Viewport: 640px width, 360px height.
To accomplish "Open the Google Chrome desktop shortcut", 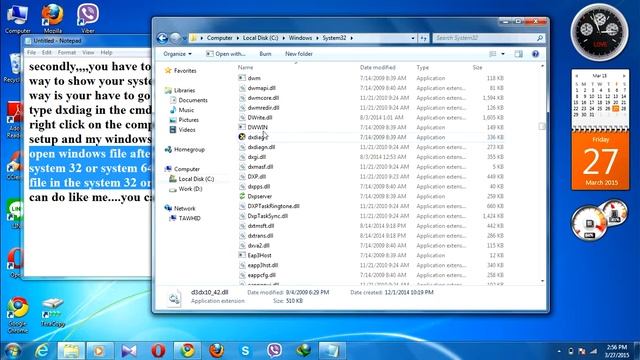I will (18, 315).
